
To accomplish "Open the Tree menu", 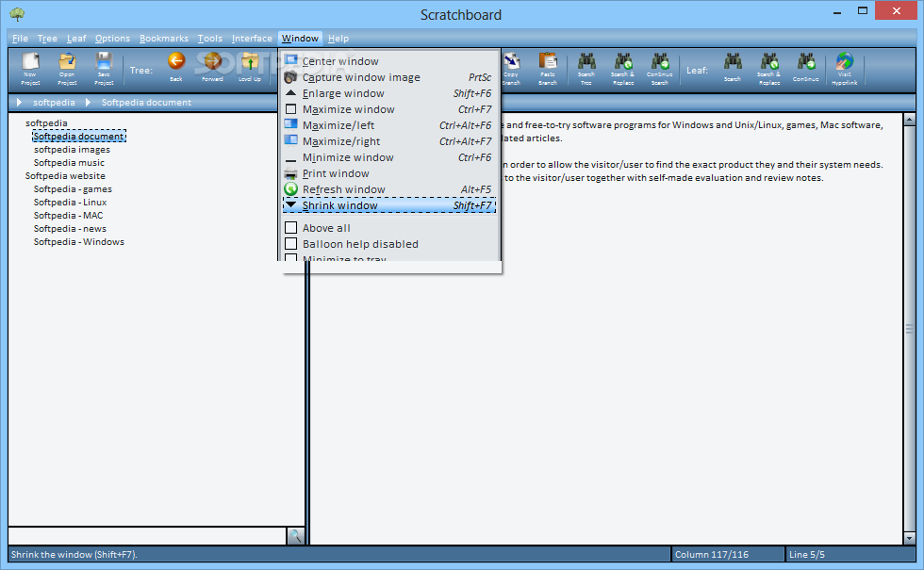I will pyautogui.click(x=47, y=39).
